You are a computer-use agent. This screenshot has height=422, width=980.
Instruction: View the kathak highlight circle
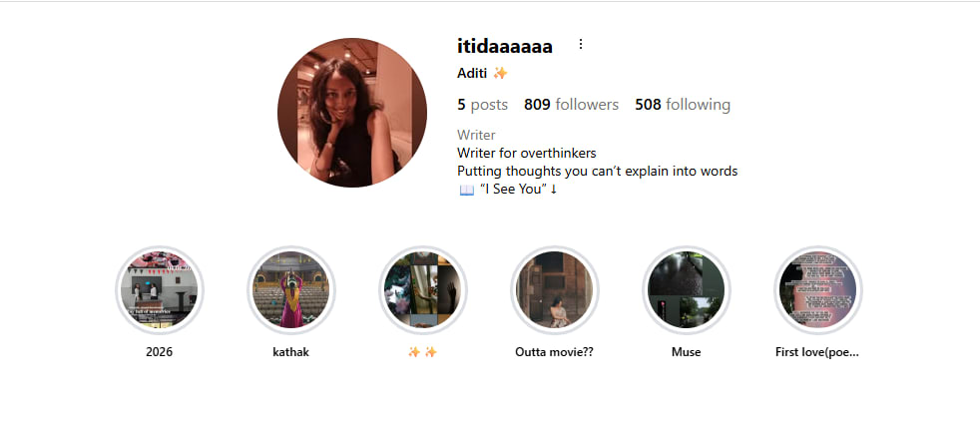pyautogui.click(x=290, y=289)
